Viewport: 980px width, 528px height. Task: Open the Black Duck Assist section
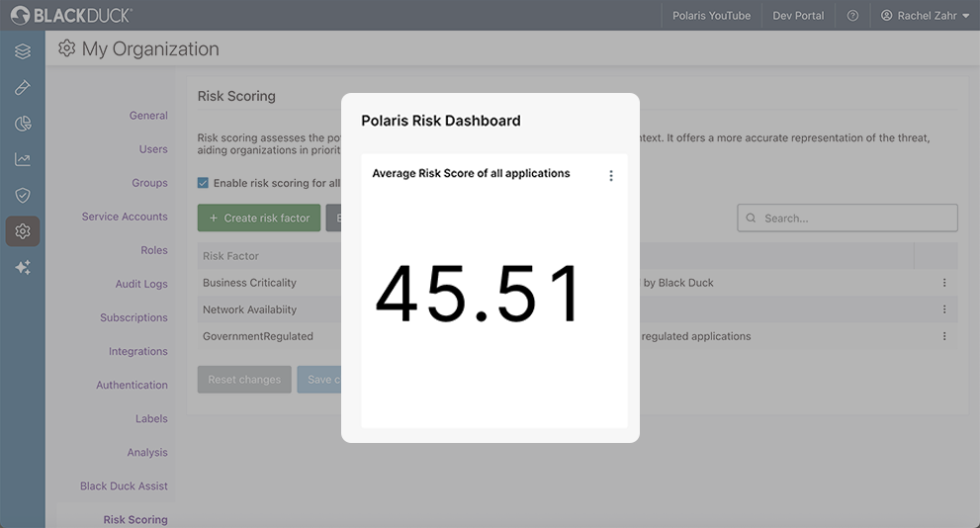coord(124,486)
